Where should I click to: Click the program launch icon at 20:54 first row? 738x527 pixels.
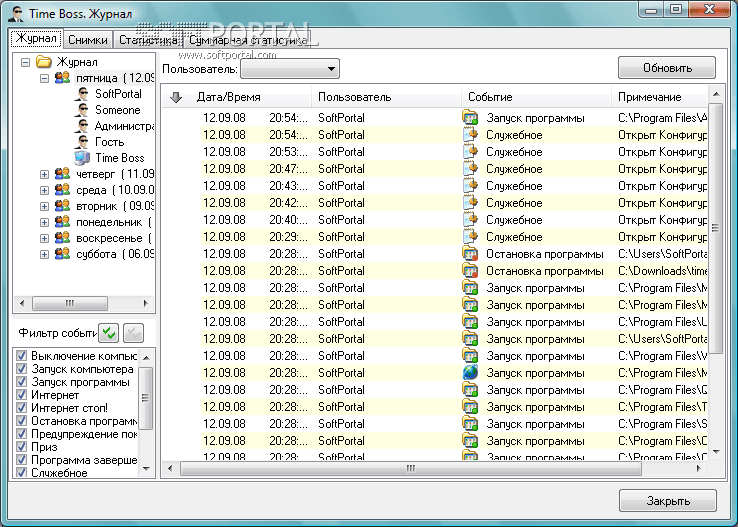pos(470,118)
